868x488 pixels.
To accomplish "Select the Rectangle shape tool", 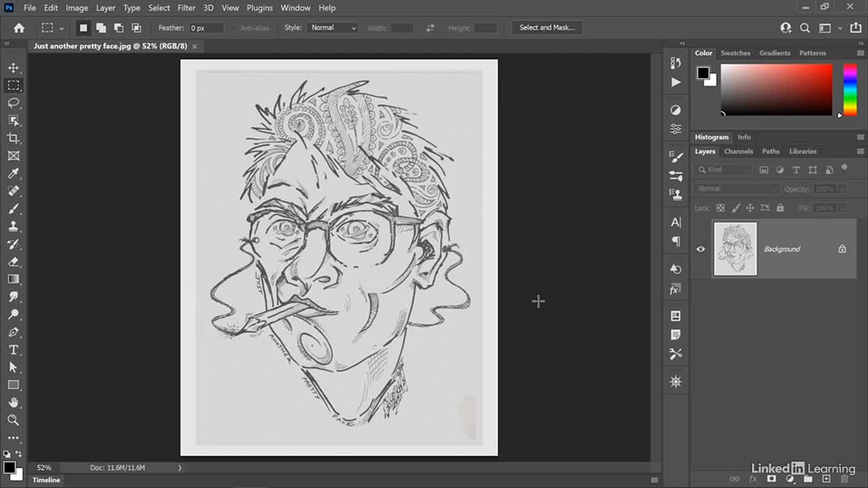I will [14, 385].
